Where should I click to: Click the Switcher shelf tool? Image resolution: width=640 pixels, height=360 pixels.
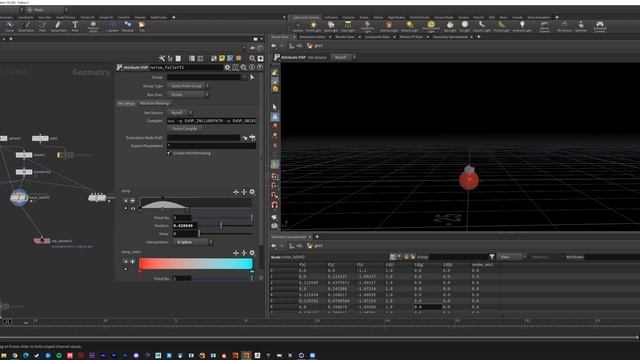(x=581, y=27)
